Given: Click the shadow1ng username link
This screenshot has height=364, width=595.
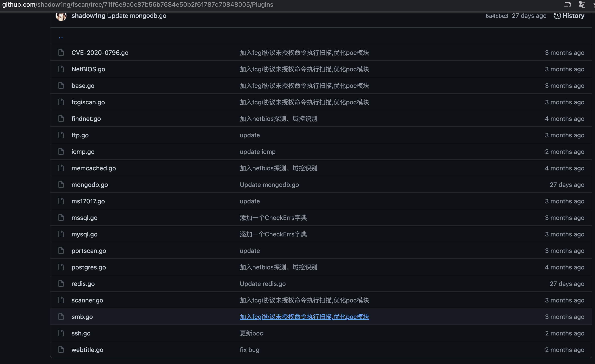Looking at the screenshot, I should tap(88, 15).
